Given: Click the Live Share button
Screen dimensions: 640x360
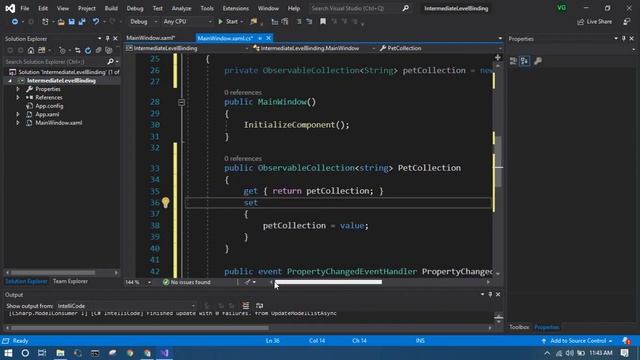Looking at the screenshot, I should coord(595,22).
